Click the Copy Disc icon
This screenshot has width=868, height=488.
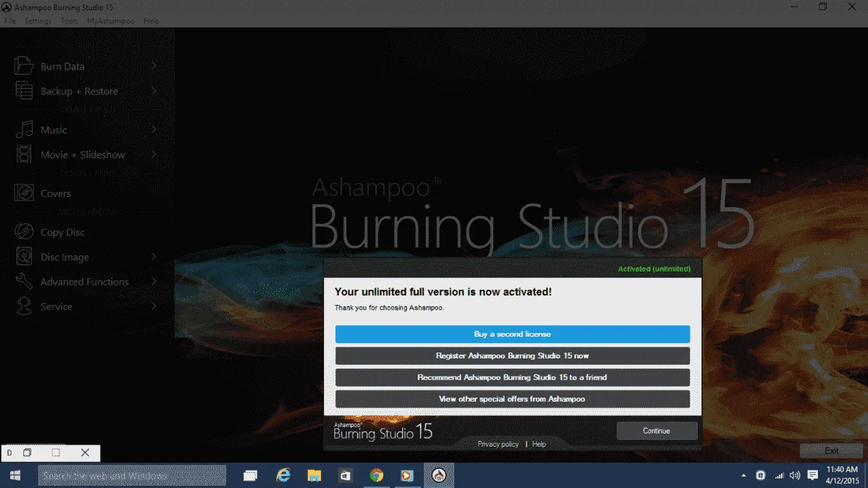(x=24, y=231)
